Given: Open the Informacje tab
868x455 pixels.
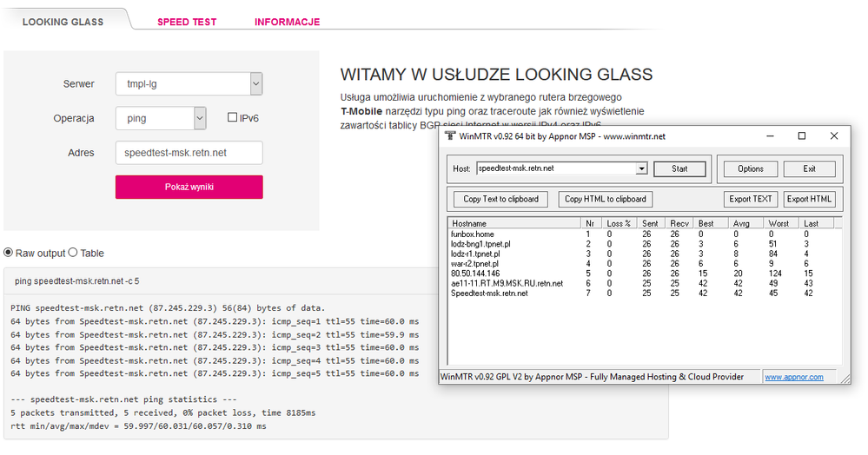Looking at the screenshot, I should [x=287, y=22].
